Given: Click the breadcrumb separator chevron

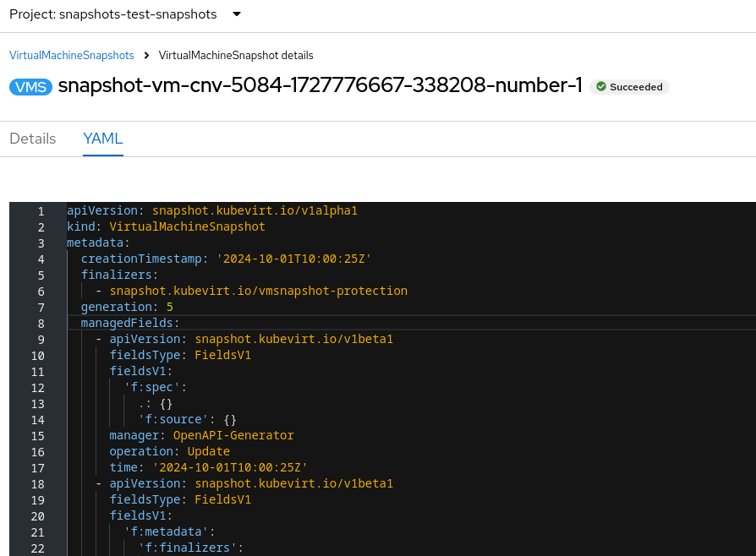Looking at the screenshot, I should (146, 56).
